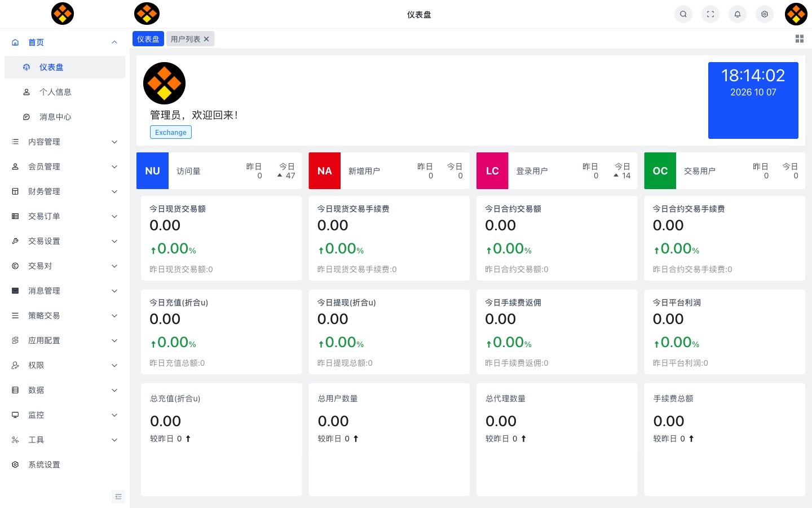Open notifications bell icon
Image resolution: width=812 pixels, height=508 pixels.
pos(738,14)
